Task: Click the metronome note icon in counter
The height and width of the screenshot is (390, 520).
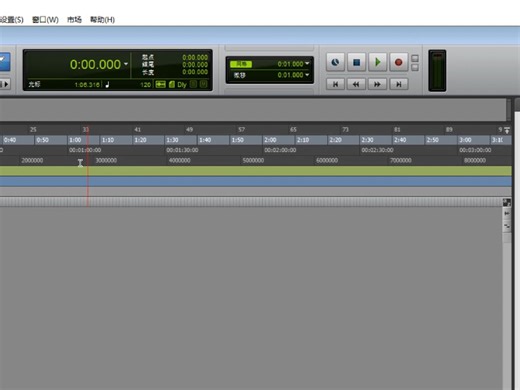Action: click(107, 85)
